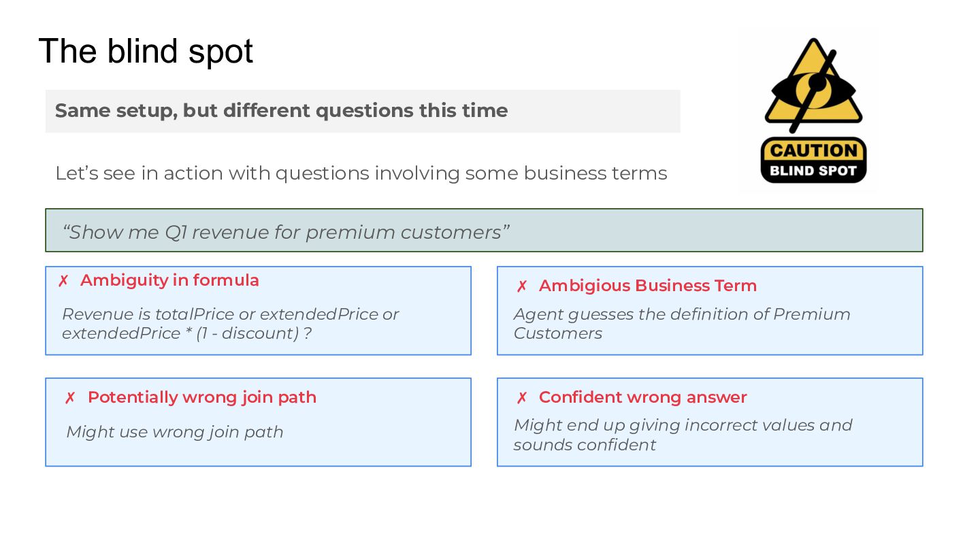Click the 'Ambiguity in formula' heading
Screen dimensions: 980x551
tap(169, 280)
